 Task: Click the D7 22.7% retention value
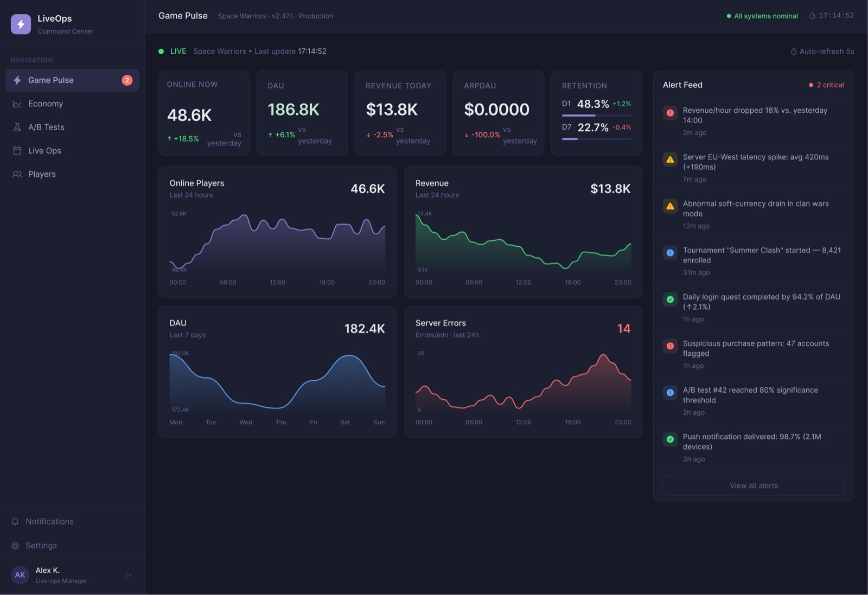[593, 127]
